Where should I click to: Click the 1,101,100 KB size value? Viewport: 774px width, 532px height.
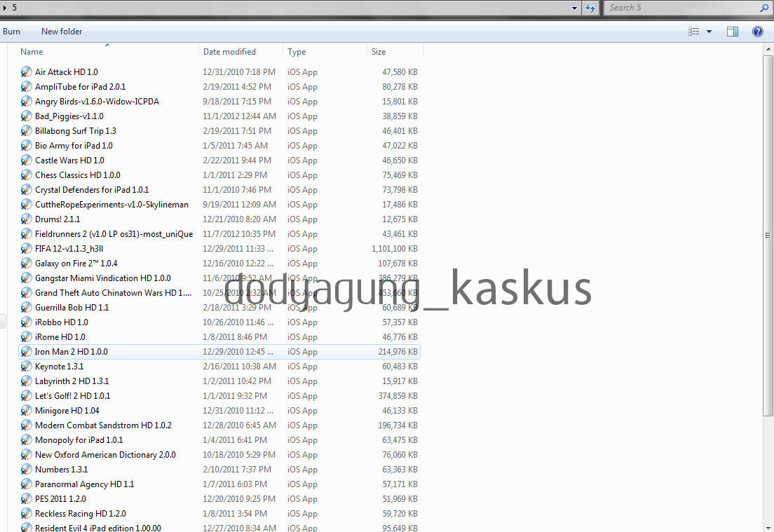click(x=395, y=249)
